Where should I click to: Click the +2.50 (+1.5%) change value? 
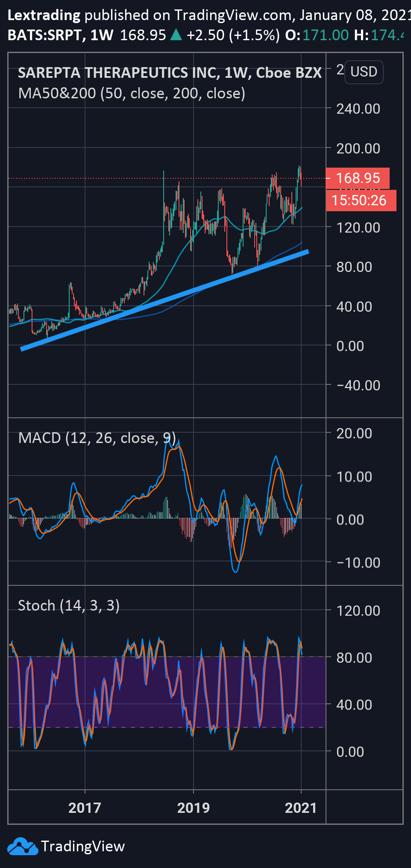coord(233,35)
